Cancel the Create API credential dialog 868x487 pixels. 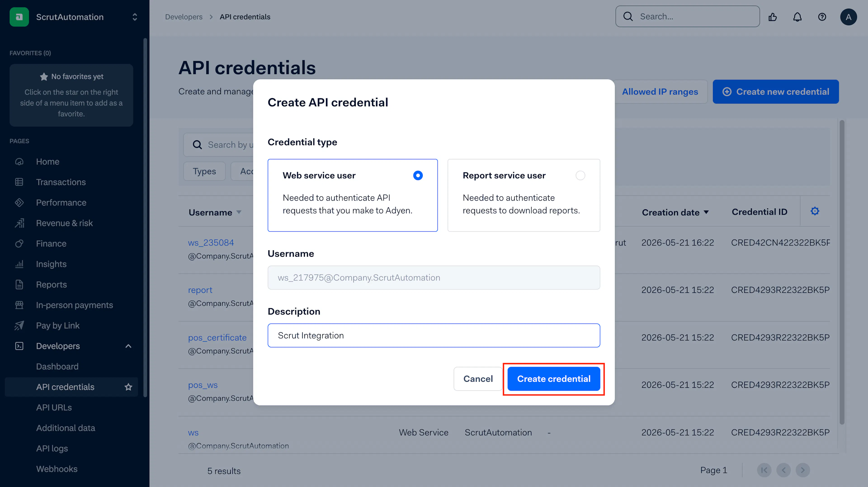[x=478, y=379]
